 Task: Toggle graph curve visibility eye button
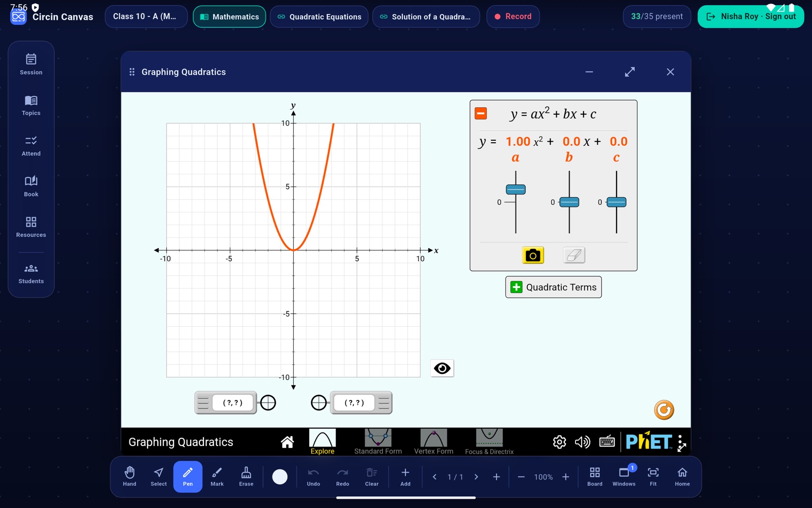coord(442,368)
